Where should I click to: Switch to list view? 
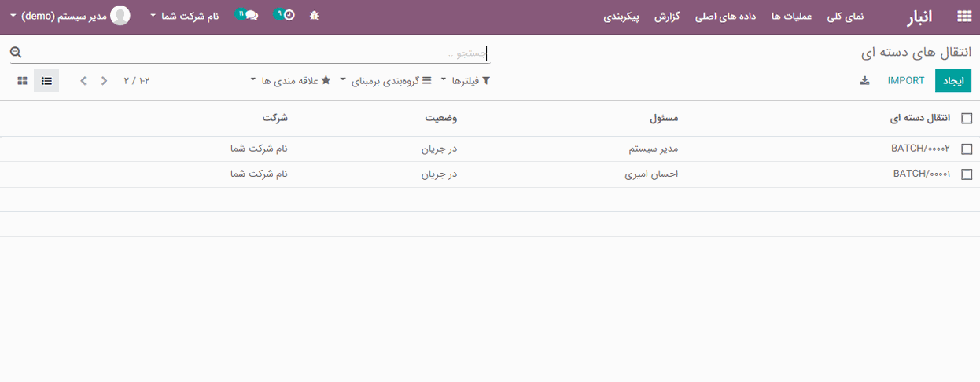point(46,81)
